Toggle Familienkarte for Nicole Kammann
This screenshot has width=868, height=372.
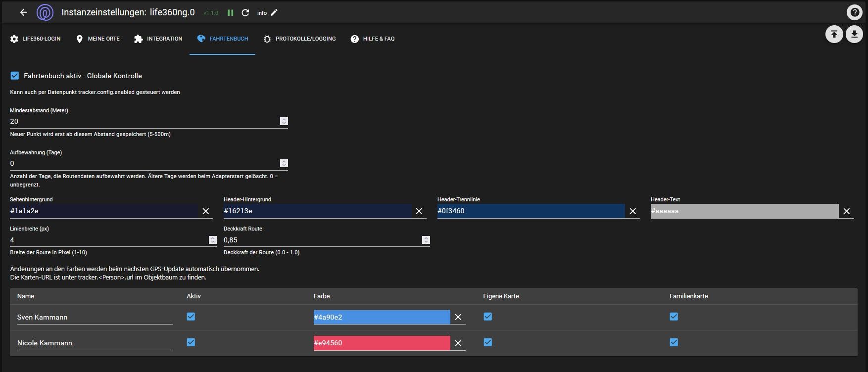[674, 342]
